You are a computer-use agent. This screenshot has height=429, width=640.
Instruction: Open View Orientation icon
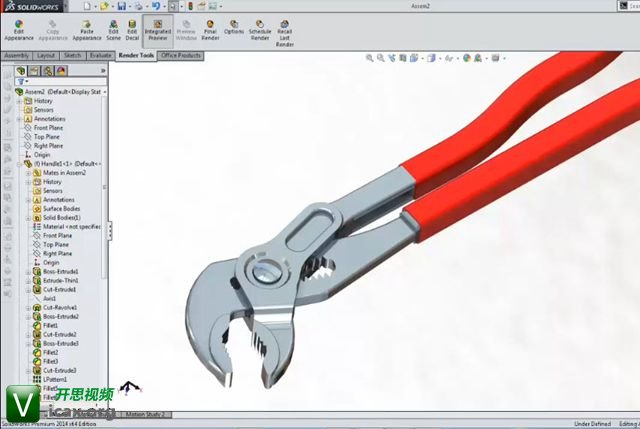(414, 58)
